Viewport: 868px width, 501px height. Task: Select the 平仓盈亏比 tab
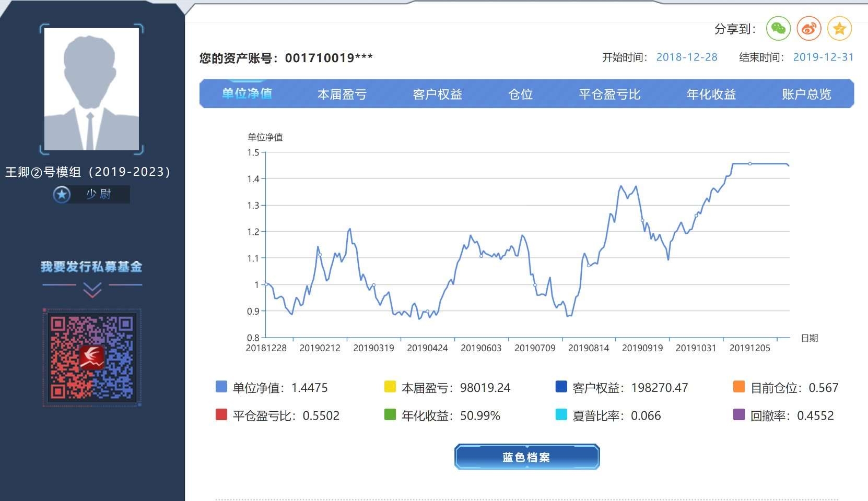609,94
